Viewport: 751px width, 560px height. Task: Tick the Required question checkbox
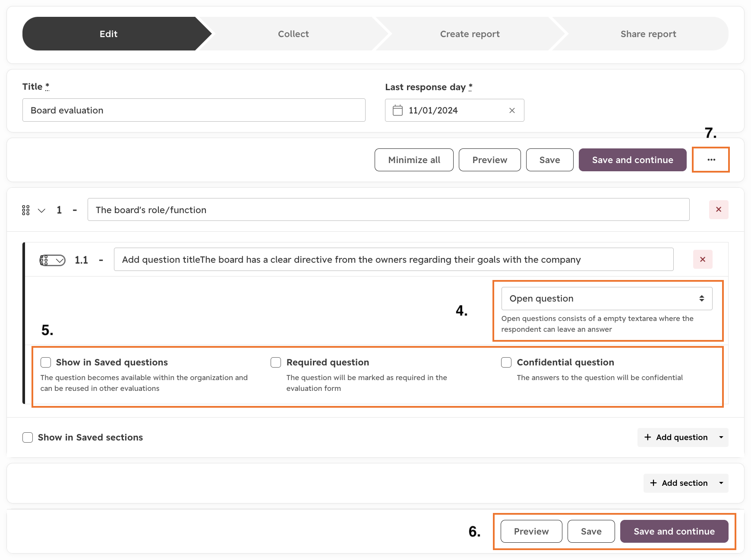(x=276, y=362)
